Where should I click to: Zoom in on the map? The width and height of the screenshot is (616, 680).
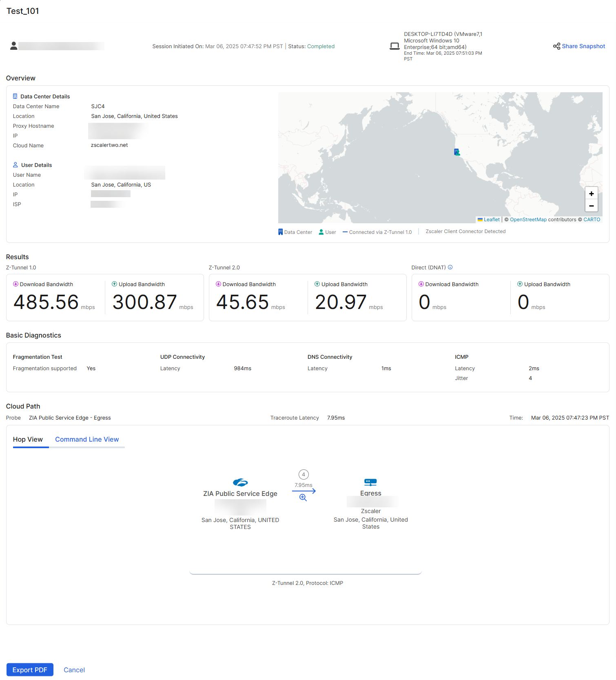point(591,193)
